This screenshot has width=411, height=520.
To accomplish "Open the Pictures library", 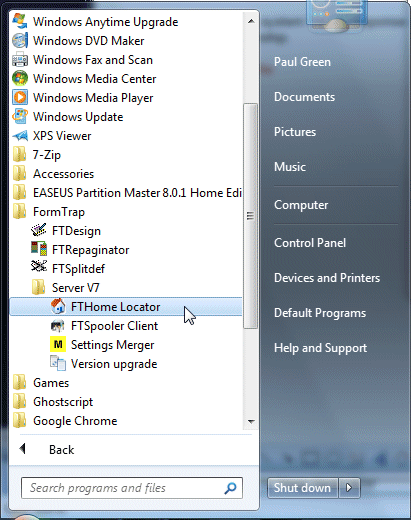I will tap(295, 132).
